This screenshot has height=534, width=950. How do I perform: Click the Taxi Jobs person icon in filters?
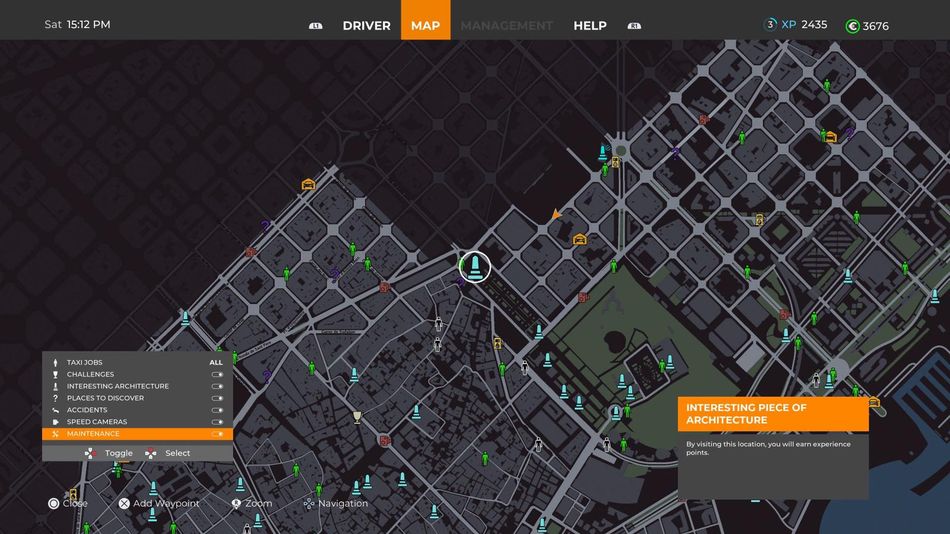coord(55,362)
